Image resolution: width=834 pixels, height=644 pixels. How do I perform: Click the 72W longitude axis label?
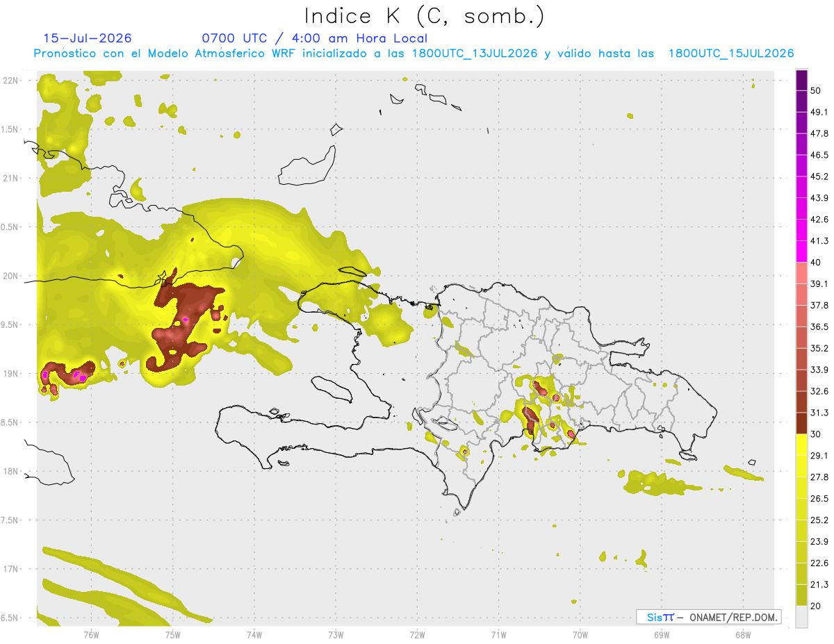(417, 634)
